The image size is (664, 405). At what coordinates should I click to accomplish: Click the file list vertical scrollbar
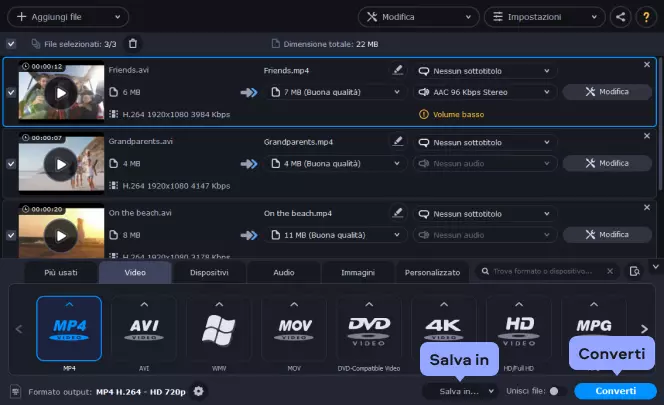(660, 124)
